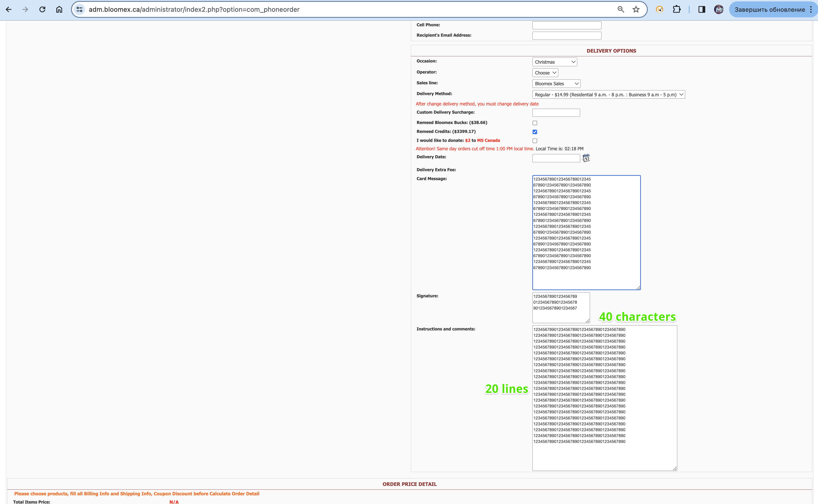Click the Delivery Extra Fee label
This screenshot has width=818, height=504.
click(436, 170)
